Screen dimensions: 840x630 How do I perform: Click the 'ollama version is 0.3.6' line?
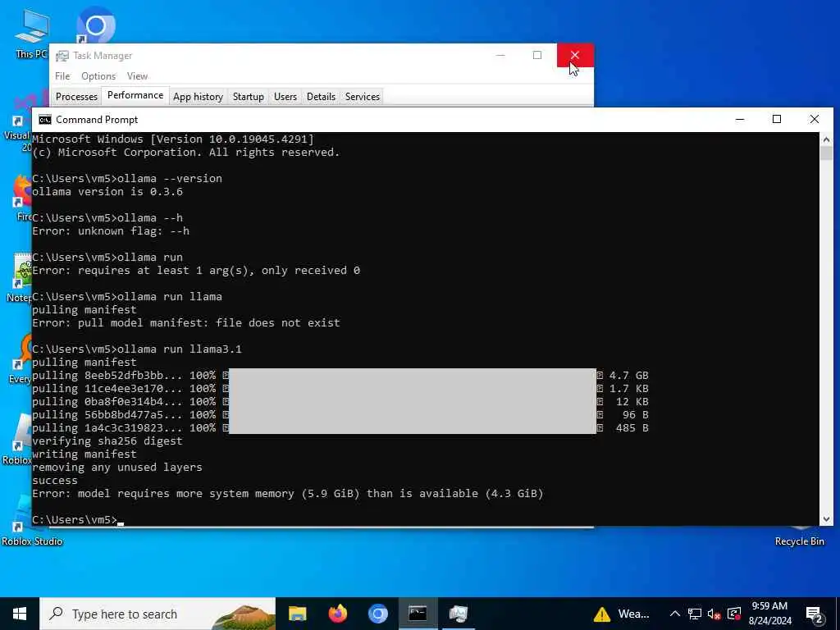pyautogui.click(x=107, y=192)
